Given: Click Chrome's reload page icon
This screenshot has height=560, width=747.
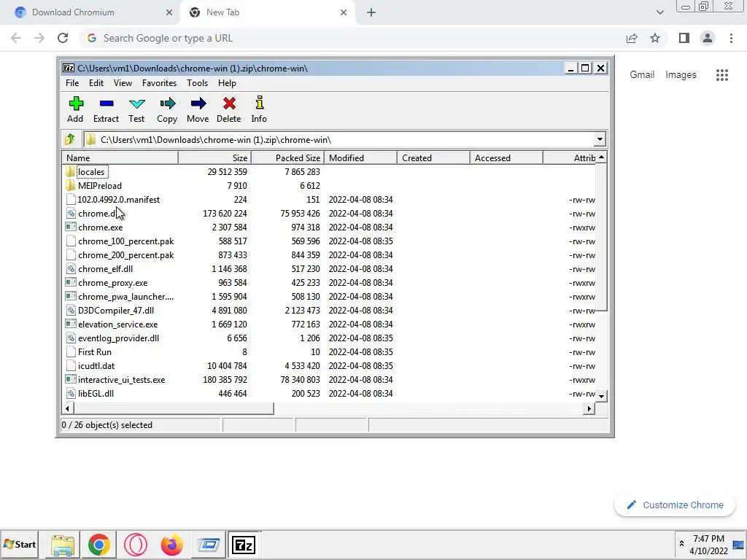Looking at the screenshot, I should pos(63,38).
